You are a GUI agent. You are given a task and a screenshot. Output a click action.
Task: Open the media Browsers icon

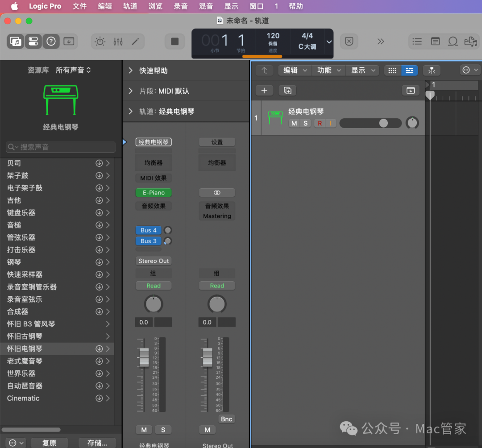(x=471, y=41)
